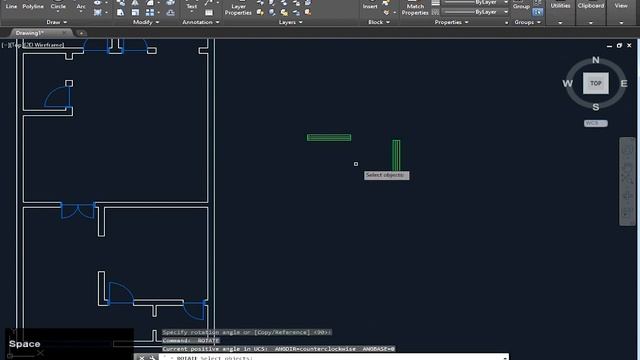
Task: Click in the ROTATE command input field
Action: [335, 358]
